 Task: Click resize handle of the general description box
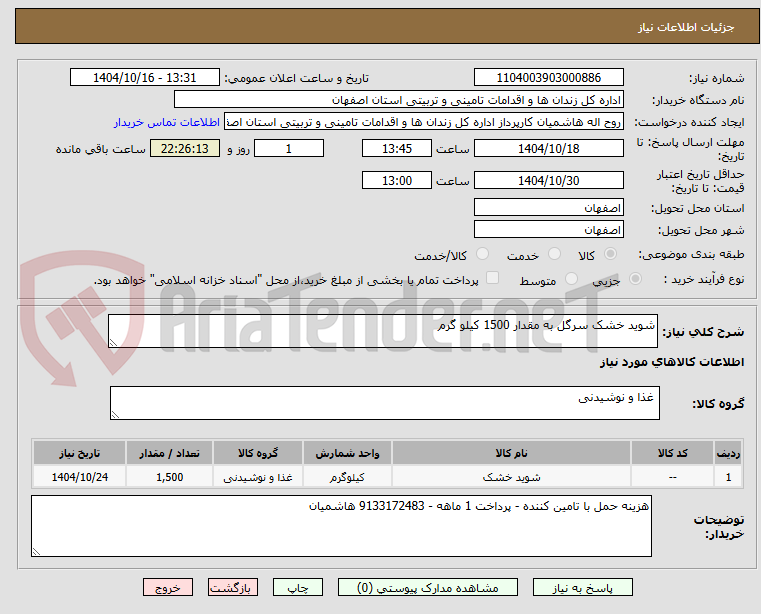113,343
